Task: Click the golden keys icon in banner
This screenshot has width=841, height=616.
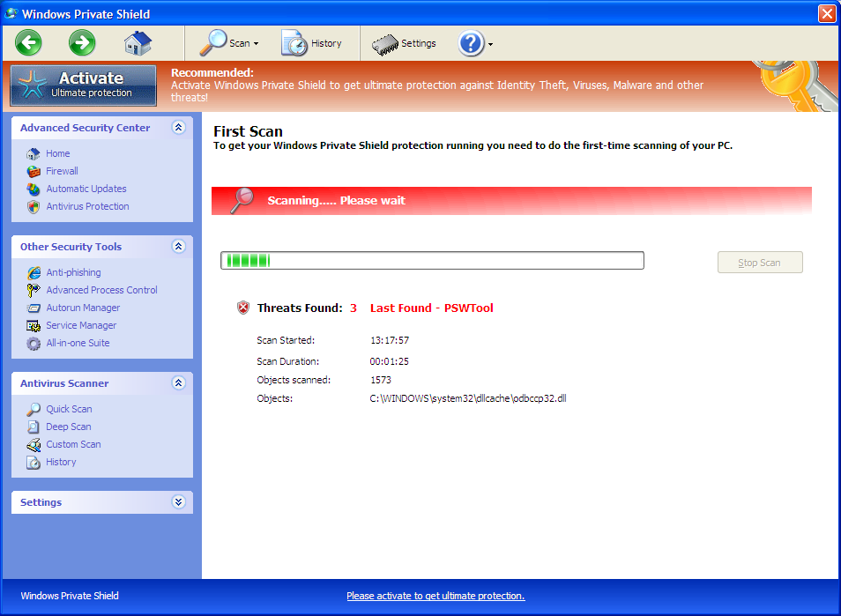Action: pyautogui.click(x=797, y=85)
